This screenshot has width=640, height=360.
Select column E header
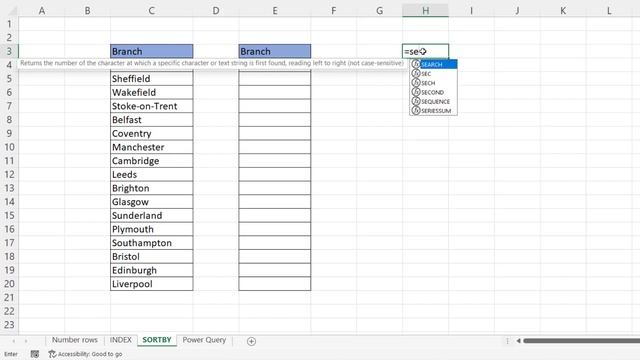pyautogui.click(x=275, y=11)
